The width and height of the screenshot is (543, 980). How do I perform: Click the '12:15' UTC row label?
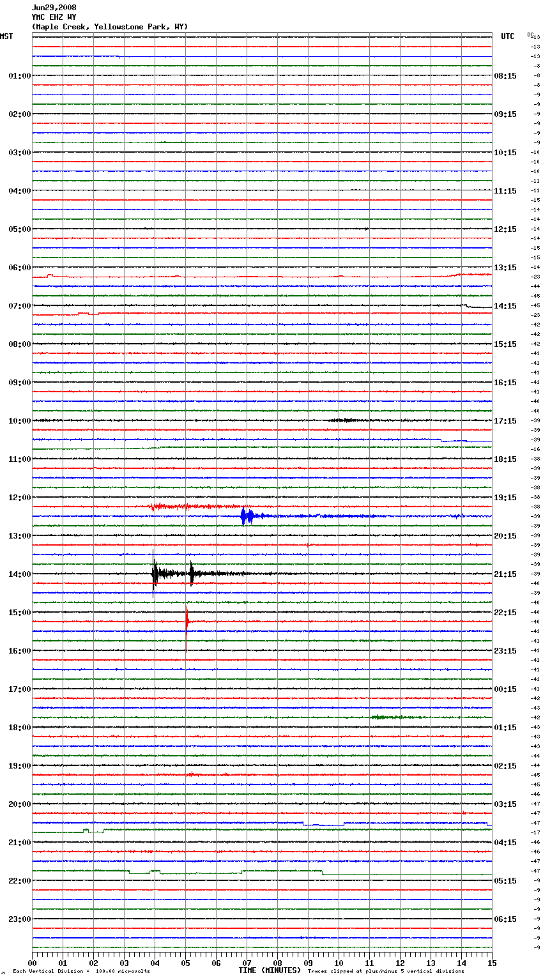tap(505, 229)
